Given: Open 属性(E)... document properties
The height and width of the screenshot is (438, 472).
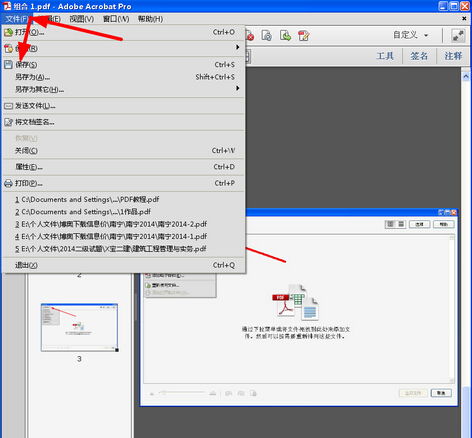Looking at the screenshot, I should [124, 167].
